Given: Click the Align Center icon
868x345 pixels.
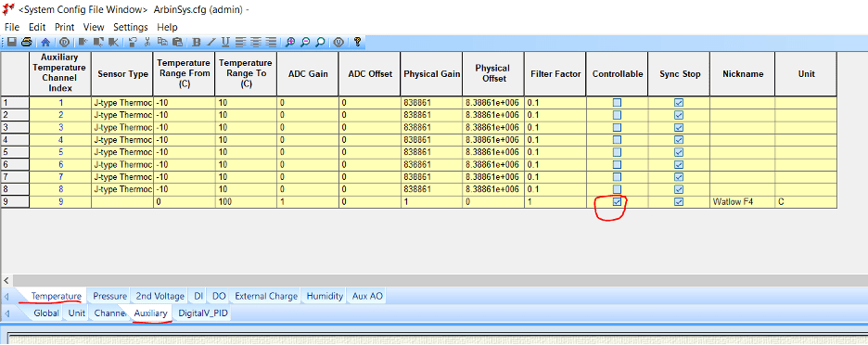Looking at the screenshot, I should pos(256,42).
